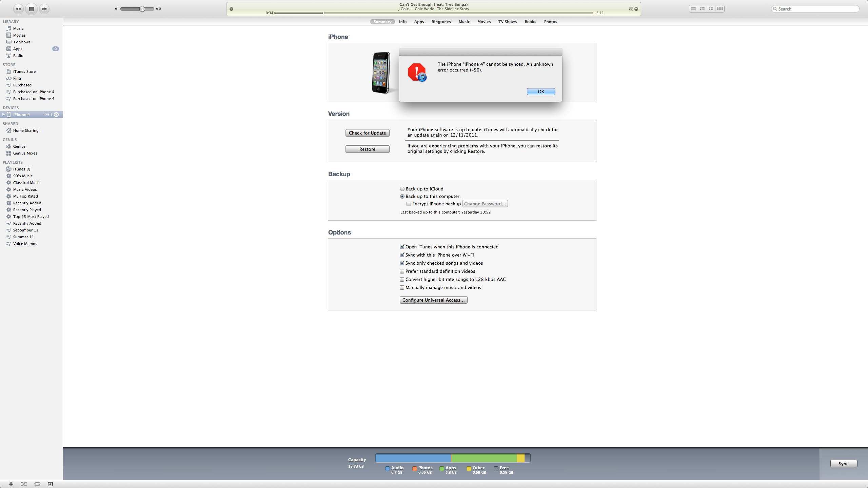Click the arrow icon beside Genius in the display
This screenshot has width=868, height=488.
point(636,9)
